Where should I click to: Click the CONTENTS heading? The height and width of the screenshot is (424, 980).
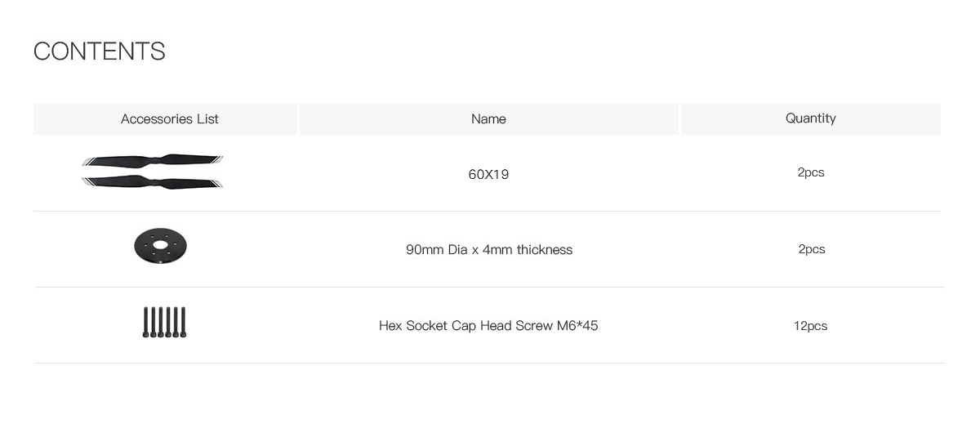(x=100, y=51)
